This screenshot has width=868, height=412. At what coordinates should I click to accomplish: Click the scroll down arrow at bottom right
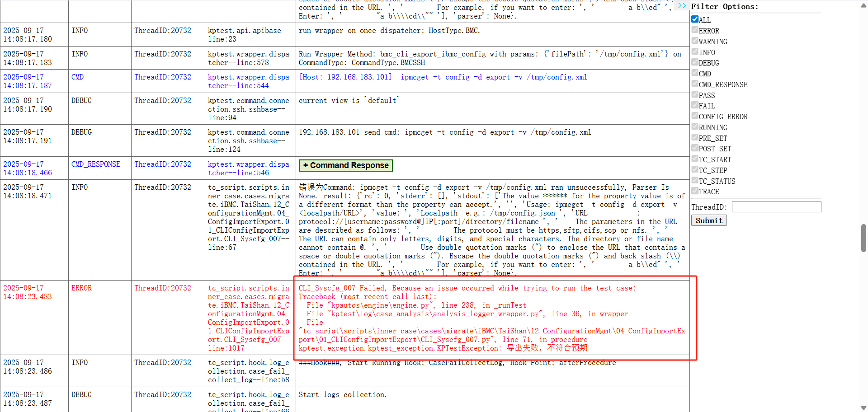coord(863,407)
